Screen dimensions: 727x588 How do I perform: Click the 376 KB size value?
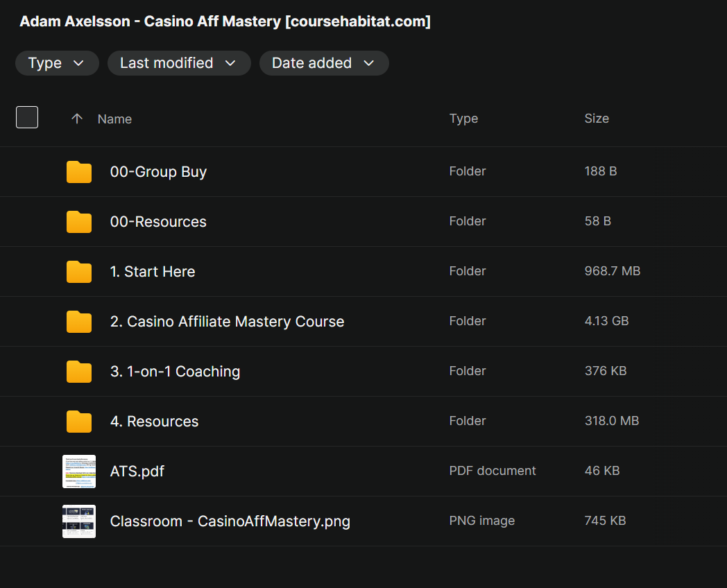[606, 371]
